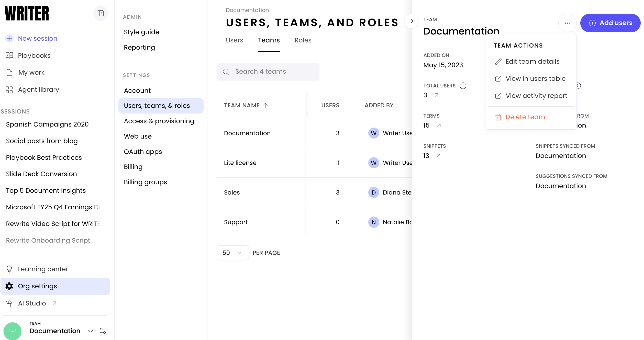
Task: Click the New session plus icon
Action: [9, 38]
